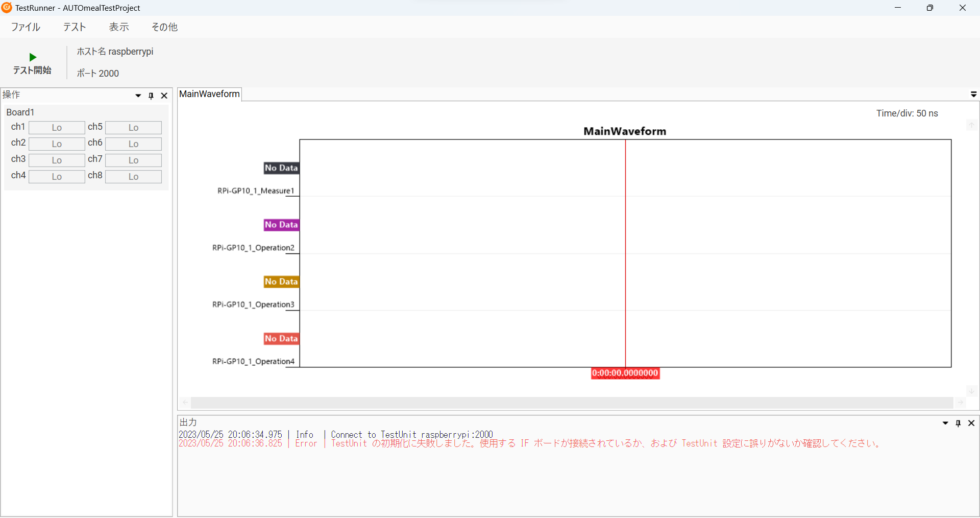Select the MainWaveform tab

tap(209, 94)
